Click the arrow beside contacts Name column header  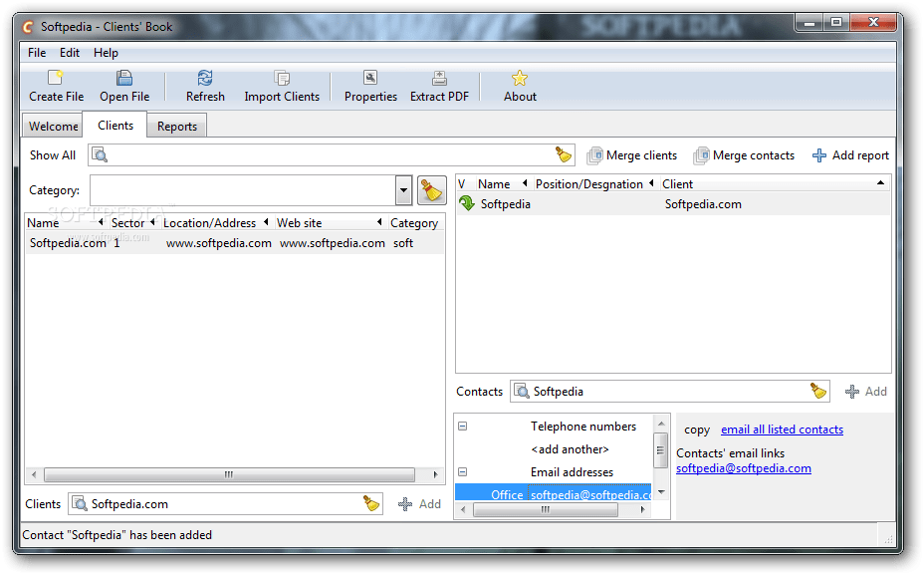click(x=525, y=183)
